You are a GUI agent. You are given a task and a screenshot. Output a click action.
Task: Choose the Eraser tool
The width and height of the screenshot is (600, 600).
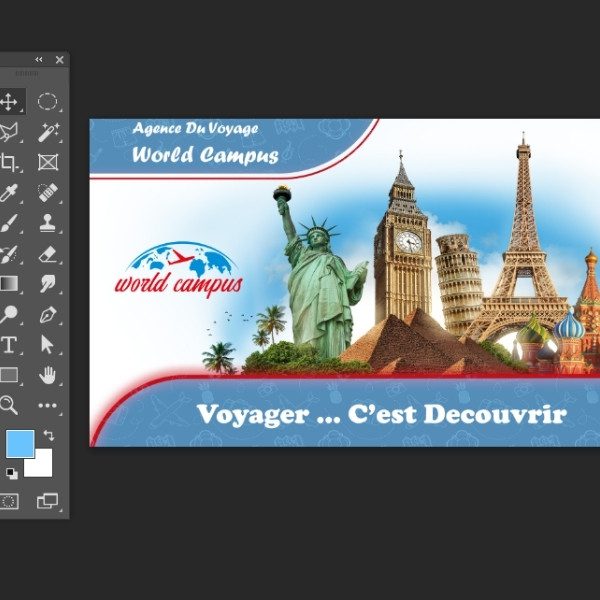point(47,254)
